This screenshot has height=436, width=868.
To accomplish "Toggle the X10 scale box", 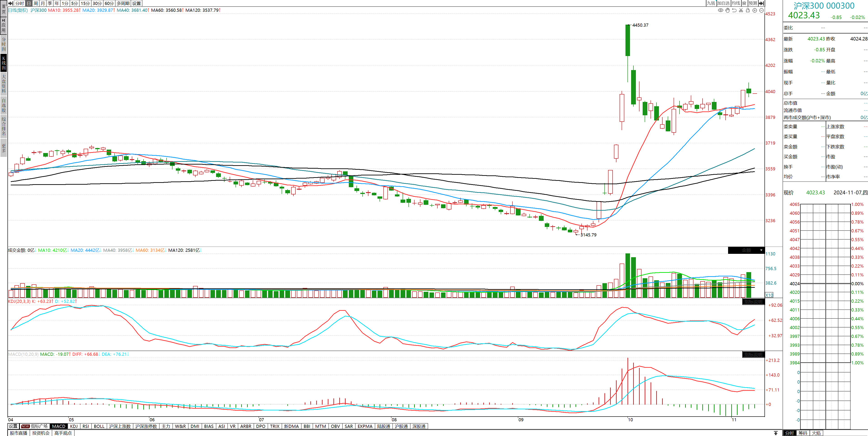I will coord(769,295).
